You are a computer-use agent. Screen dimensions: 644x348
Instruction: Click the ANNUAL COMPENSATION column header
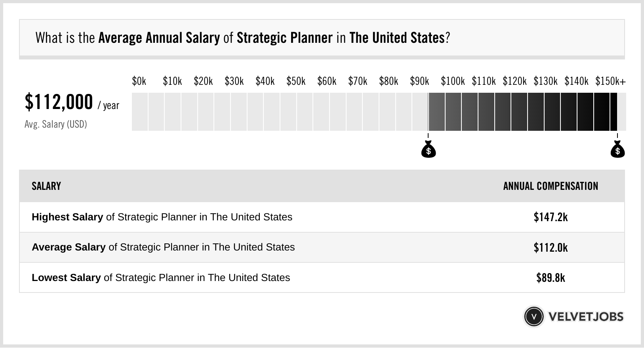[551, 186]
